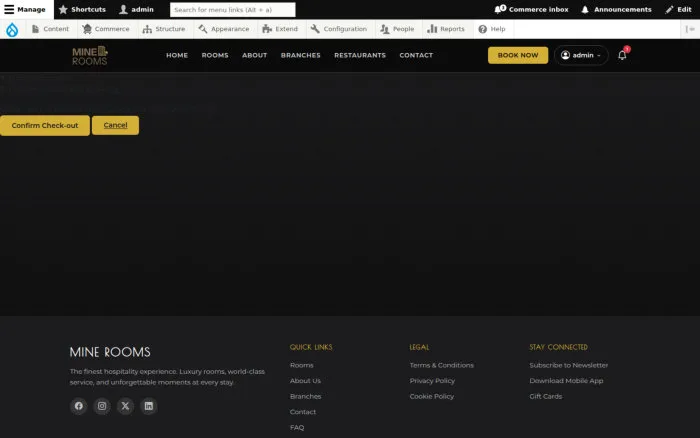Click the Mine Rooms header logo

[90, 55]
